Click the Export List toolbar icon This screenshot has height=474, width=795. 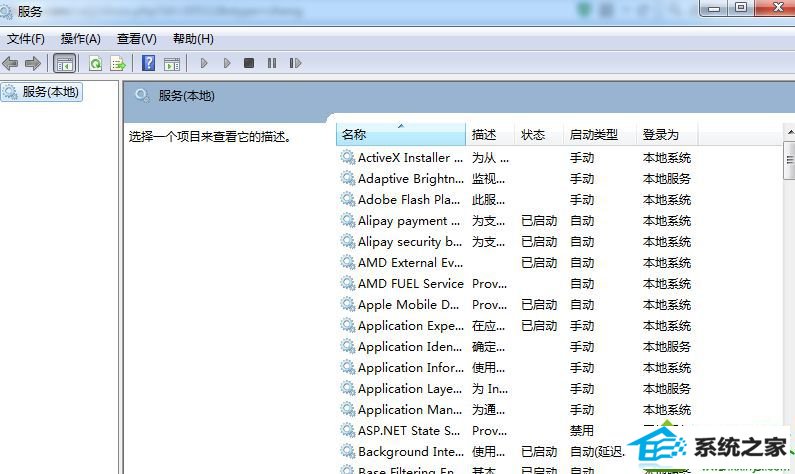tap(118, 63)
